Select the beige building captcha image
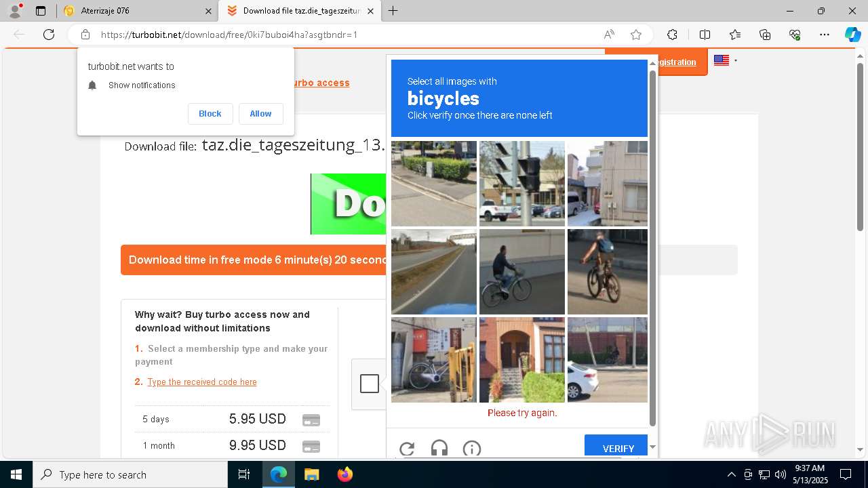Screen dimensions: 868x488 (x=608, y=184)
